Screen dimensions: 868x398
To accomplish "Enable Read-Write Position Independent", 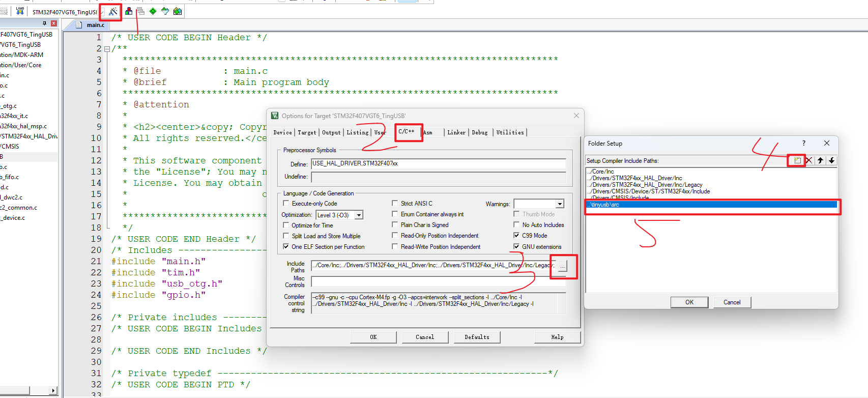I will [395, 246].
